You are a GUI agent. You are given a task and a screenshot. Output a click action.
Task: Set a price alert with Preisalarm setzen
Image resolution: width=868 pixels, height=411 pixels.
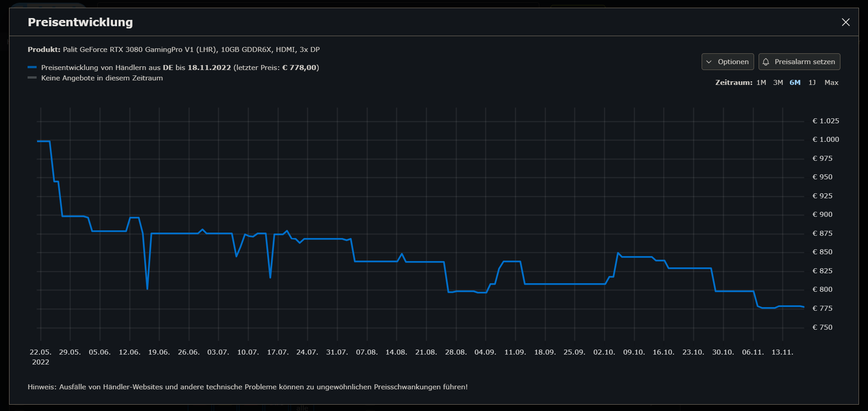(x=799, y=61)
